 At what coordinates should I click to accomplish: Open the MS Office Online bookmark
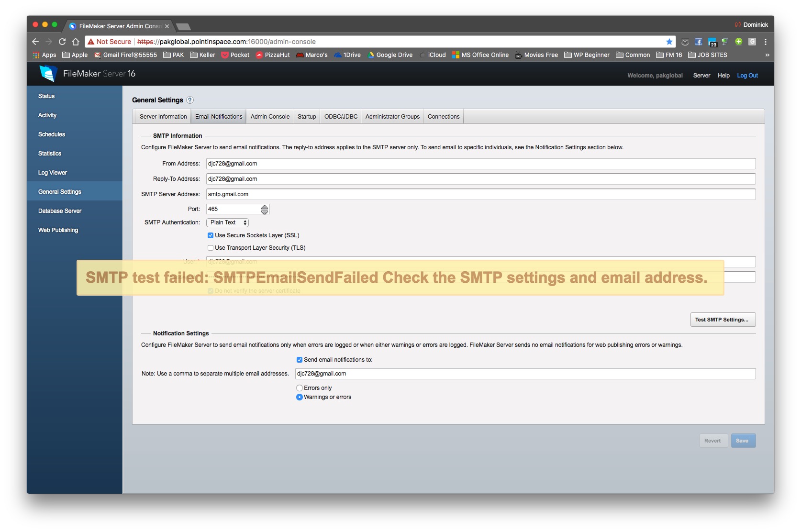[x=480, y=55]
